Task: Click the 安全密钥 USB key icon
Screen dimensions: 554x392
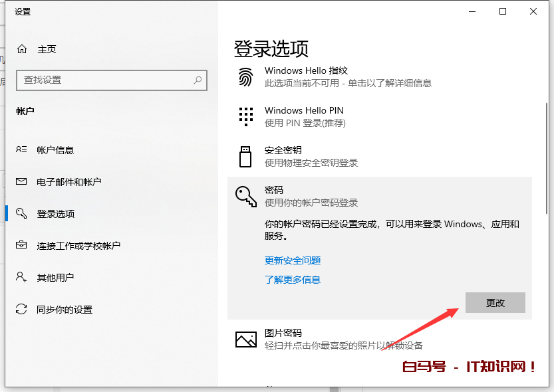Action: tap(245, 157)
